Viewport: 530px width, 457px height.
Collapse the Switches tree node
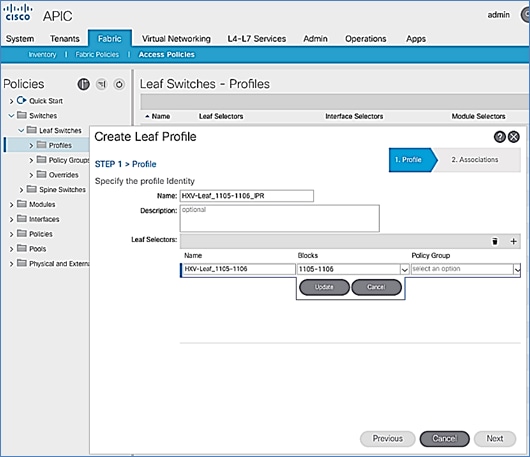[11, 116]
